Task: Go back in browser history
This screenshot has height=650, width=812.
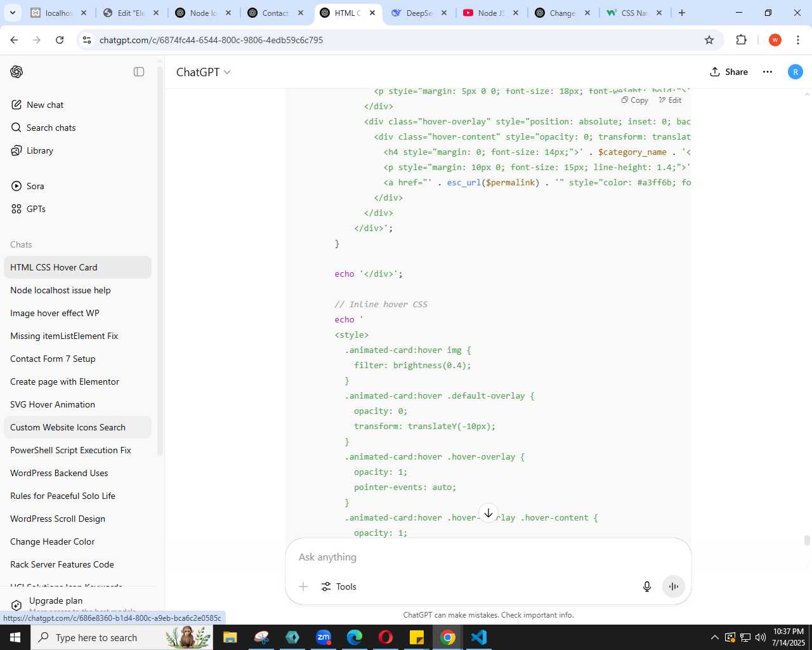Action: 14,40
